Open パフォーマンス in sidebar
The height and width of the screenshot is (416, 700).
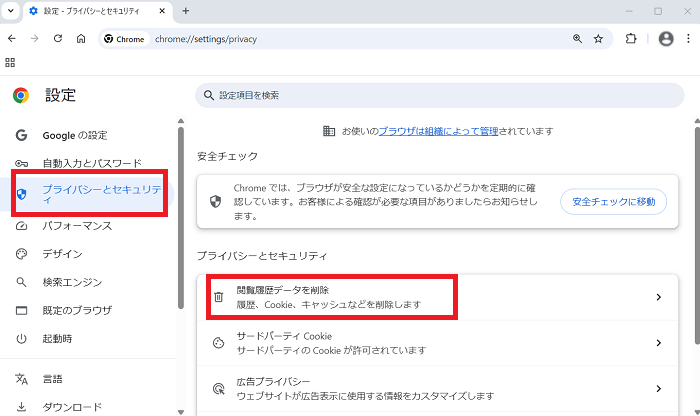pos(77,226)
